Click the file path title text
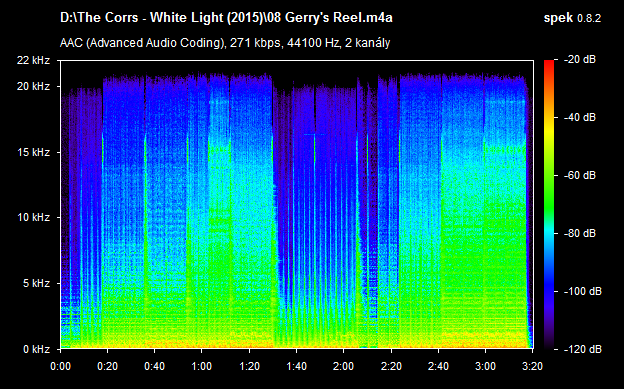This screenshot has height=389, width=624. [226, 18]
